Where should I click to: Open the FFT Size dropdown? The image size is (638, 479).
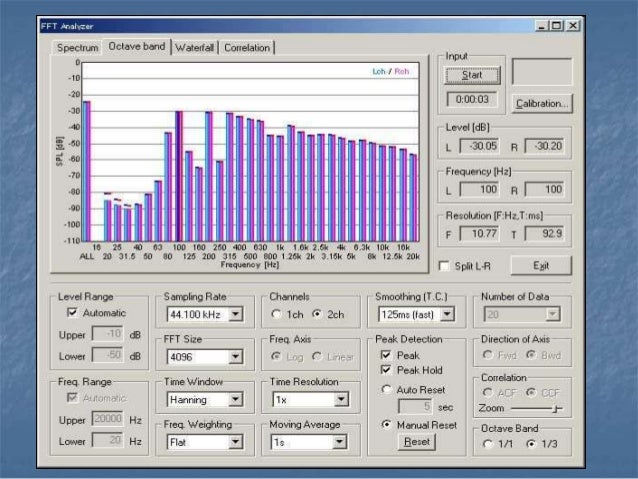pyautogui.click(x=235, y=357)
